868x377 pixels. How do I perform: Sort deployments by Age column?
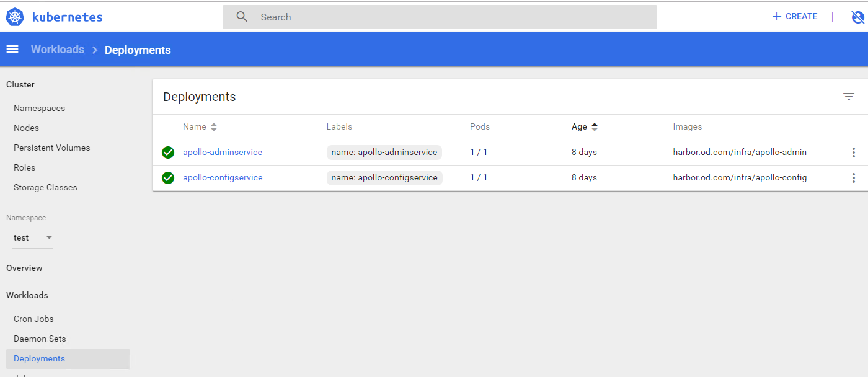579,126
